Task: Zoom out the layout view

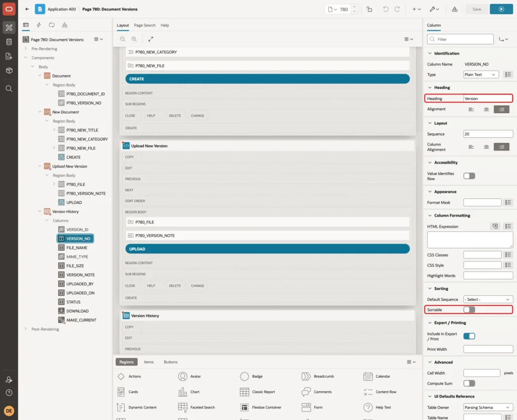Action: click(123, 39)
